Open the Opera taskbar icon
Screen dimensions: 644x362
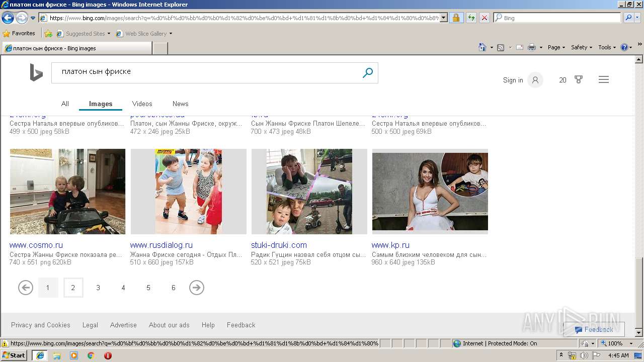pos(108,355)
